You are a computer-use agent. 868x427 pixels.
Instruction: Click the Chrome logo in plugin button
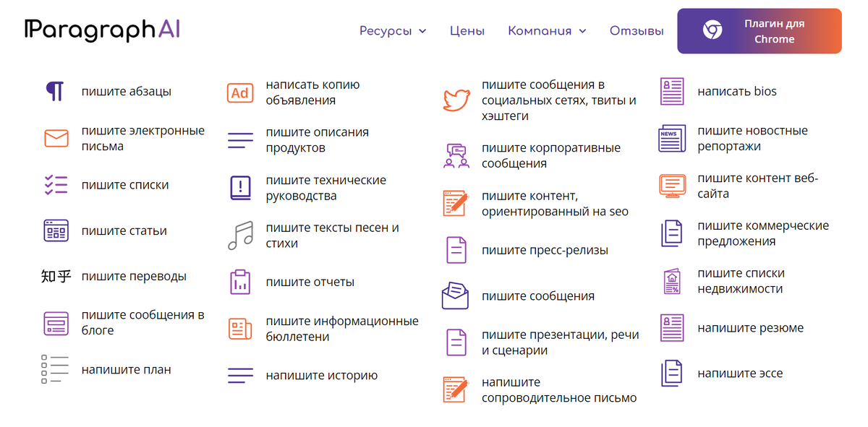(x=712, y=30)
